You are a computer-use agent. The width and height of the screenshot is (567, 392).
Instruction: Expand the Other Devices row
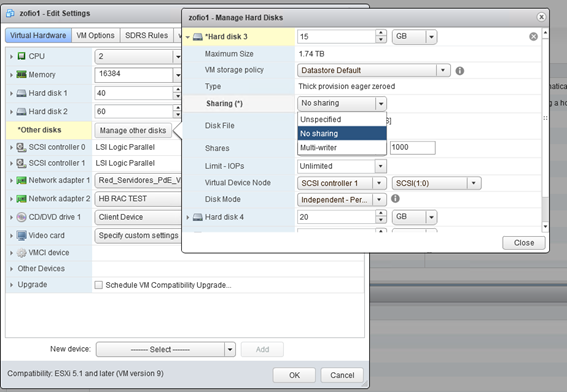11,269
